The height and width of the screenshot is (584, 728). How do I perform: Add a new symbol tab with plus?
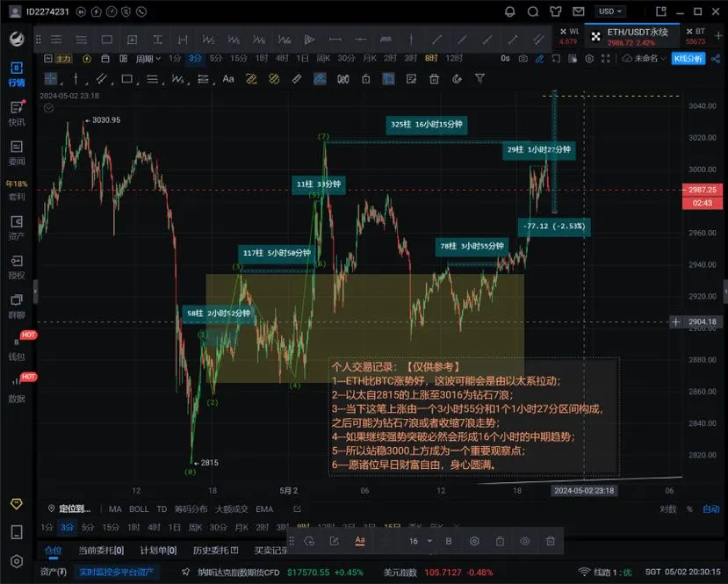pyautogui.click(x=718, y=36)
